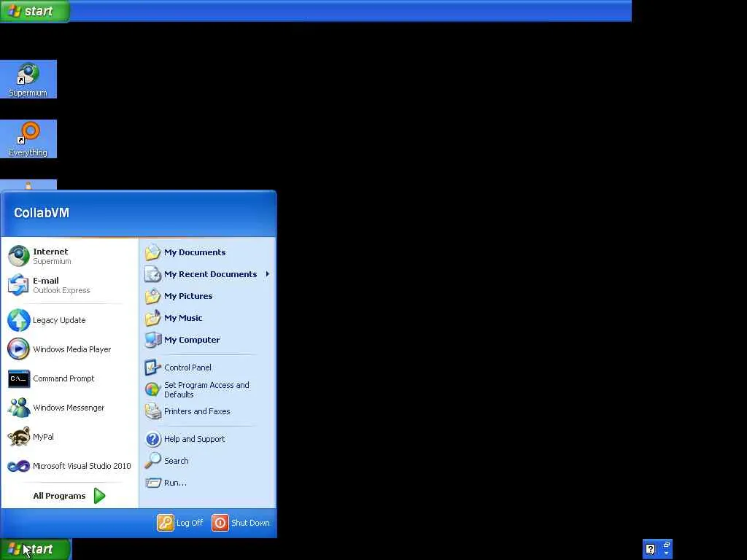Screen dimensions: 747x560
Task: Open My Music folder icon
Action: (153, 318)
